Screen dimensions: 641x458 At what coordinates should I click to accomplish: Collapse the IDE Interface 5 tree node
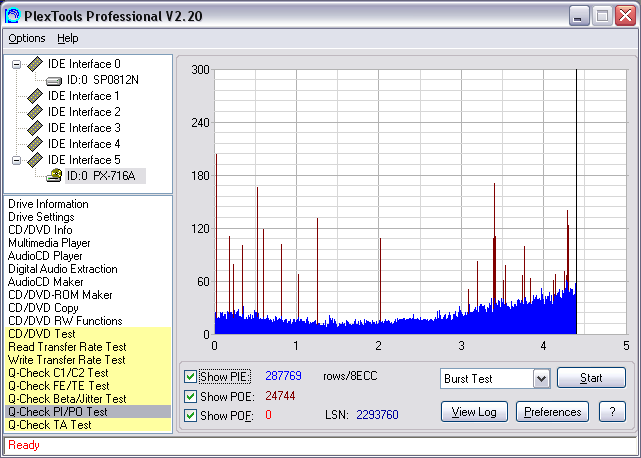(16, 160)
